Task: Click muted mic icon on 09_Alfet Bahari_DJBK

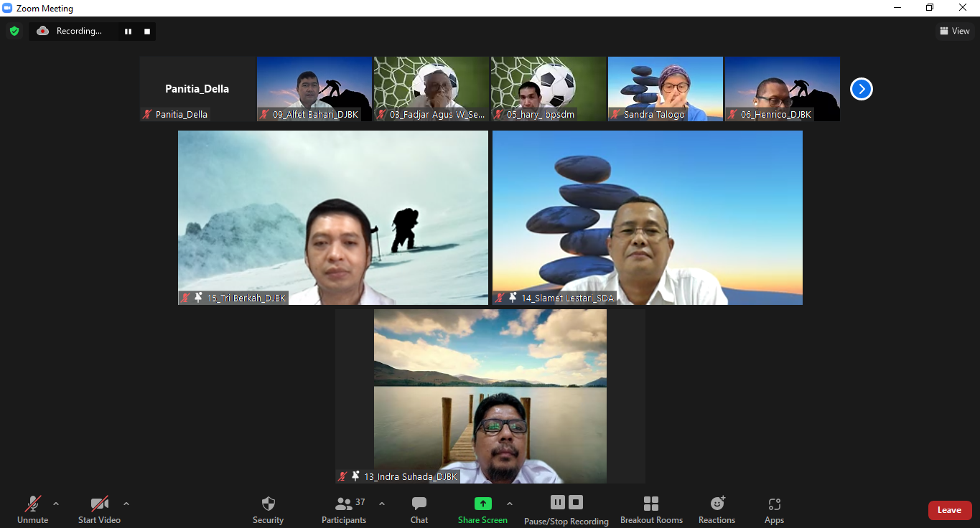Action: [265, 114]
